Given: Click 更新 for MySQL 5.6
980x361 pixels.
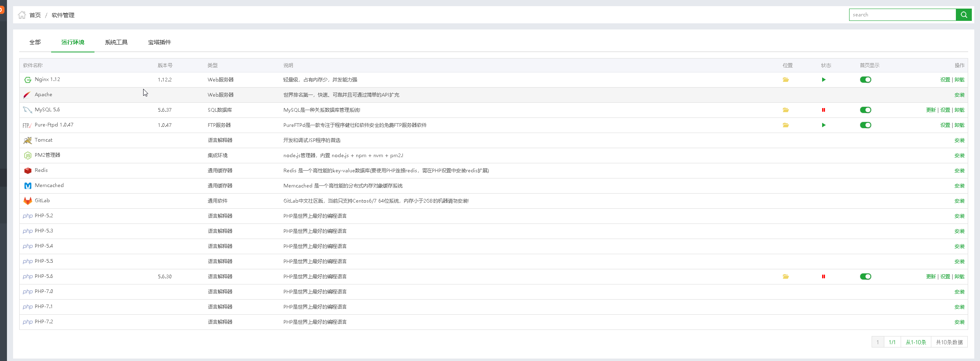Looking at the screenshot, I should (x=931, y=110).
